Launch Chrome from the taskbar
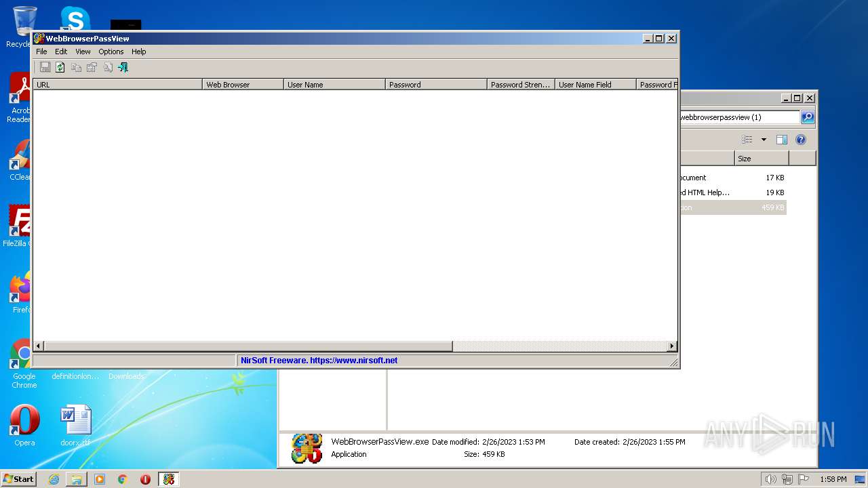 point(123,479)
